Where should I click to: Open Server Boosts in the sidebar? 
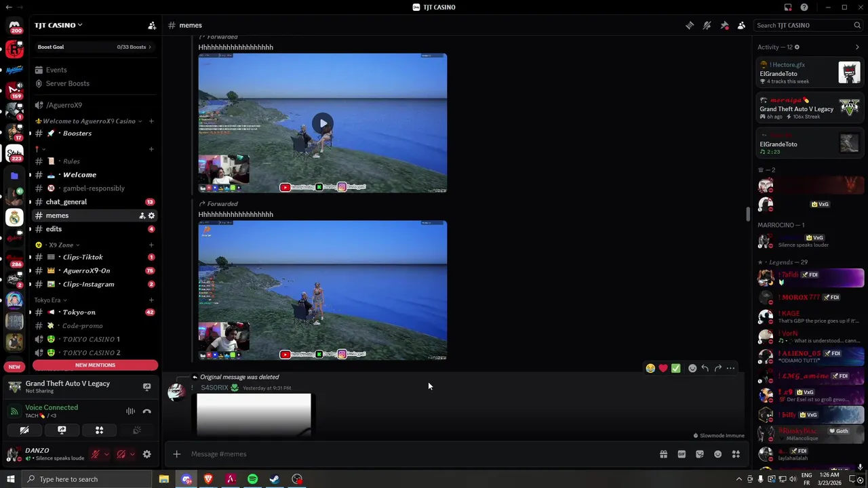click(x=67, y=83)
